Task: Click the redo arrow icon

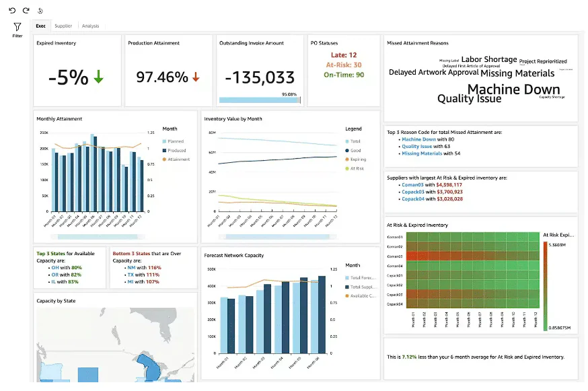Action: pos(26,11)
